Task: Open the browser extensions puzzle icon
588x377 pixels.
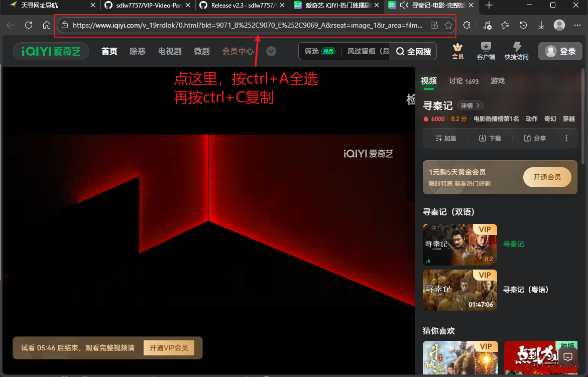Action: pos(466,25)
